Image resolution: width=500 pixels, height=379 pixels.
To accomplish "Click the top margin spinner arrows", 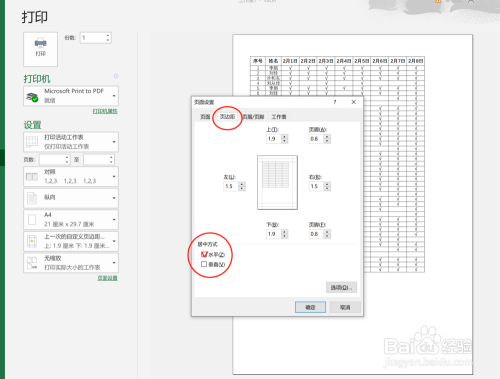I will point(284,139).
